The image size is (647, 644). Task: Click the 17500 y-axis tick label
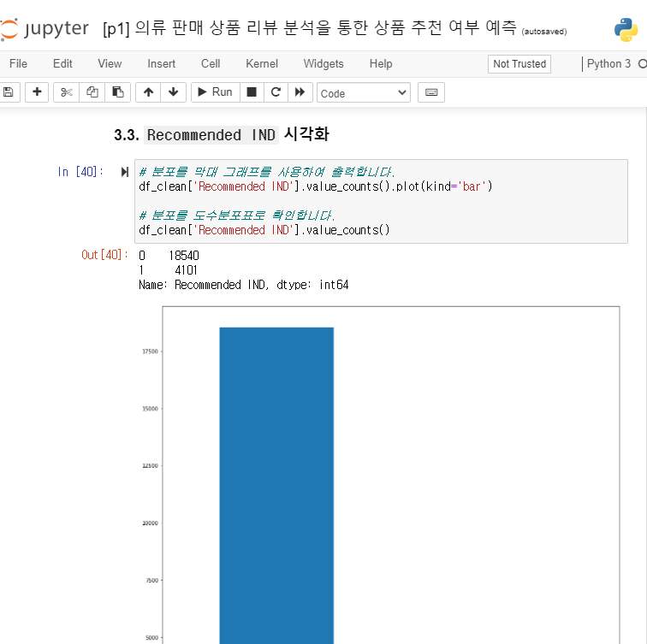click(x=151, y=352)
